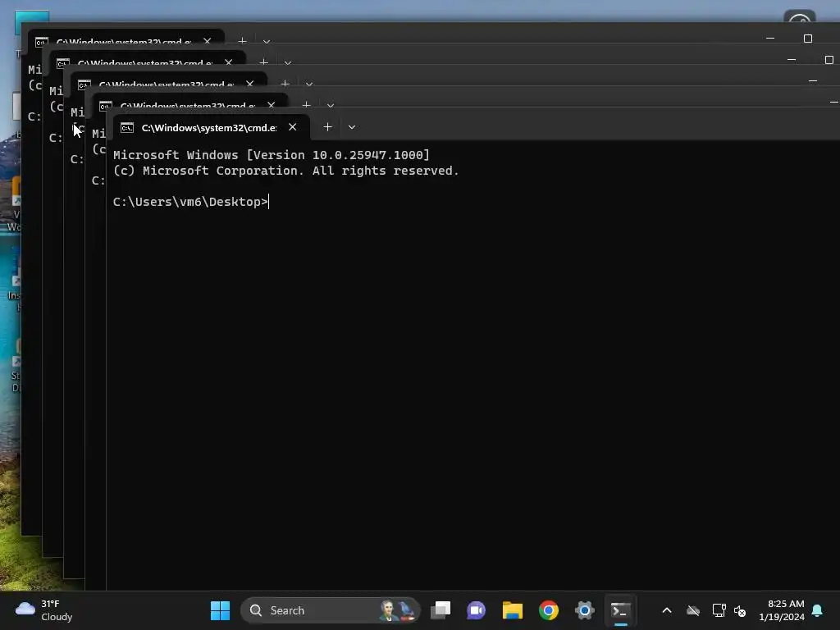Minimize the fourth terminal window from front
This screenshot has height=630, width=840.
click(792, 59)
